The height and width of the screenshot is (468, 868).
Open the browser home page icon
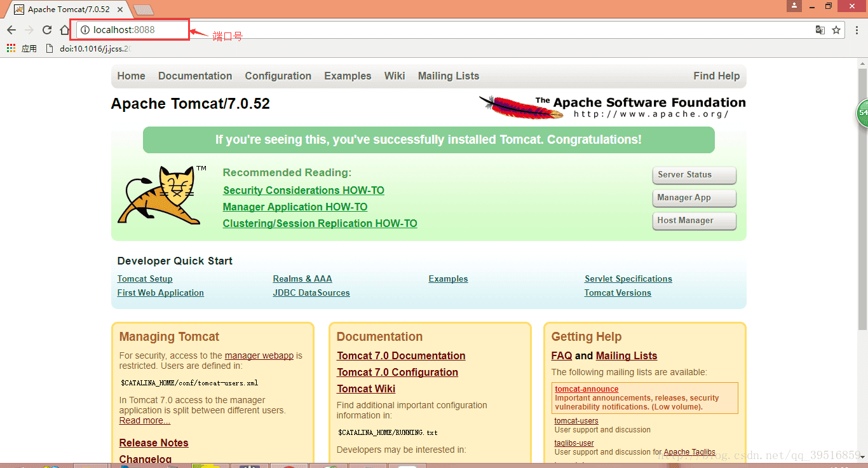(x=65, y=30)
